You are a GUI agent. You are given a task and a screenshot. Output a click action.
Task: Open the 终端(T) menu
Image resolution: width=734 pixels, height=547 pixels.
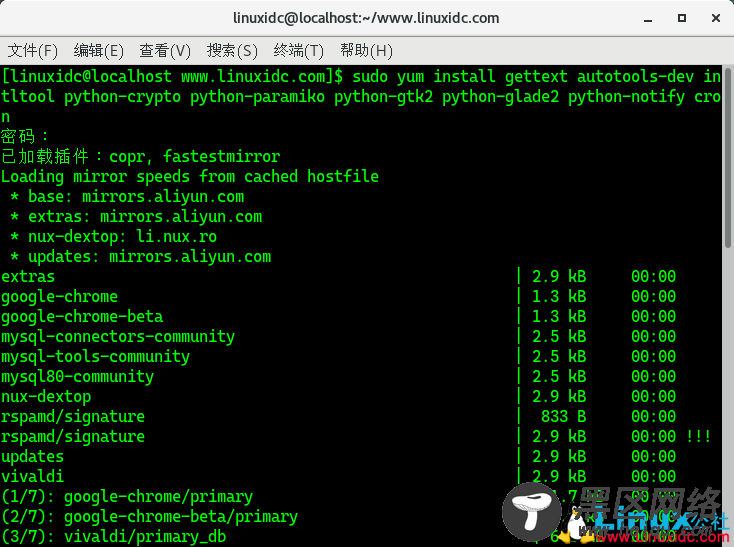click(x=298, y=51)
